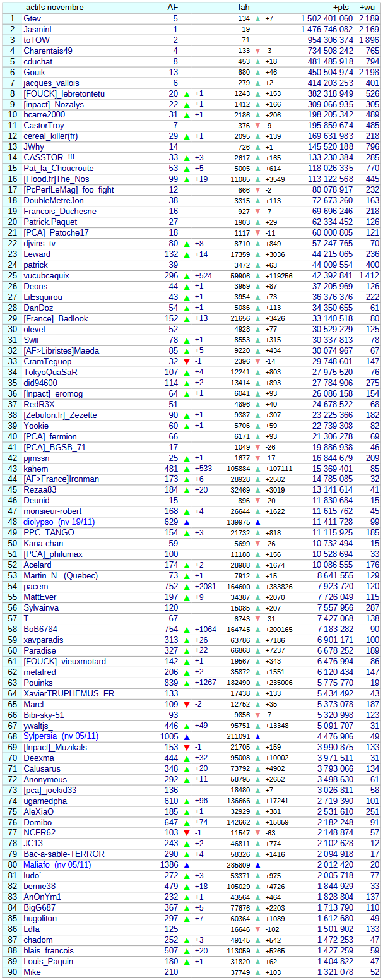Click the blue up arrow in diolypso's AF column
The width and height of the screenshot is (383, 980).
tap(186, 523)
